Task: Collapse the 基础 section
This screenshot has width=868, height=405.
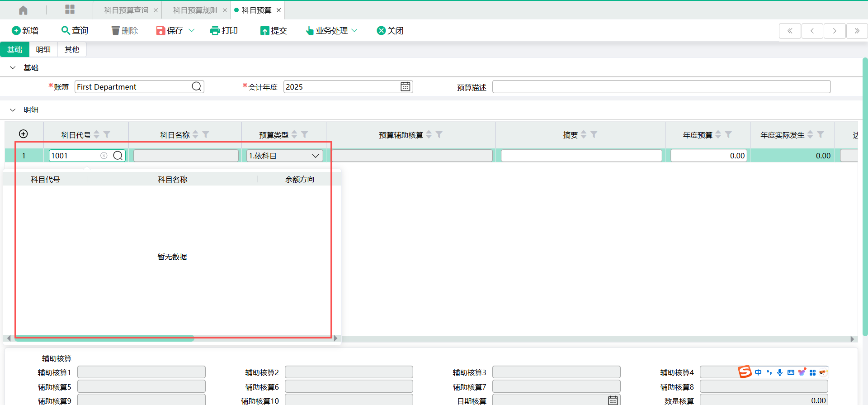Action: pyautogui.click(x=13, y=67)
